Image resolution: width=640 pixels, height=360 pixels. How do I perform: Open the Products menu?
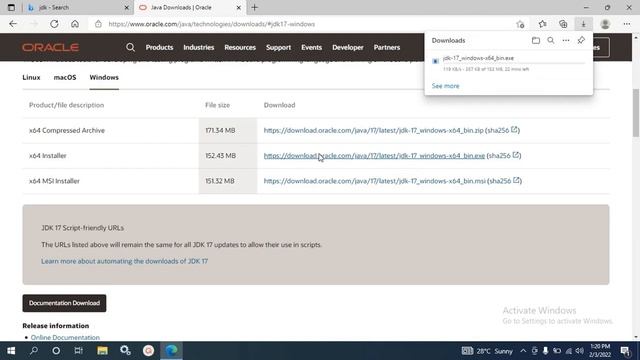pyautogui.click(x=159, y=47)
